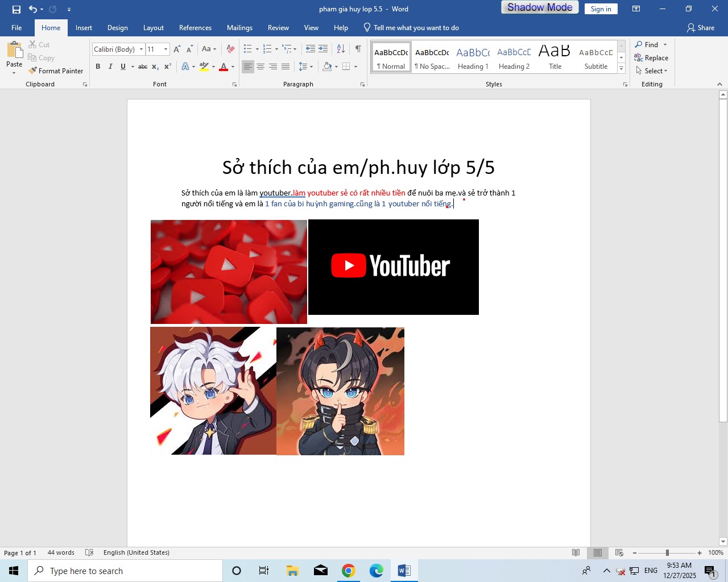The image size is (728, 582).
Task: Click the zoom slider handle
Action: (667, 553)
